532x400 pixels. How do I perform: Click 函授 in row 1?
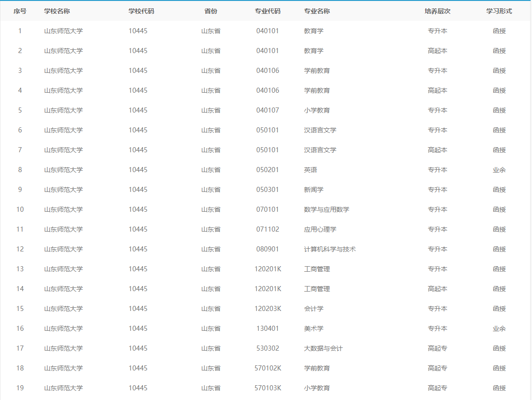pyautogui.click(x=499, y=31)
